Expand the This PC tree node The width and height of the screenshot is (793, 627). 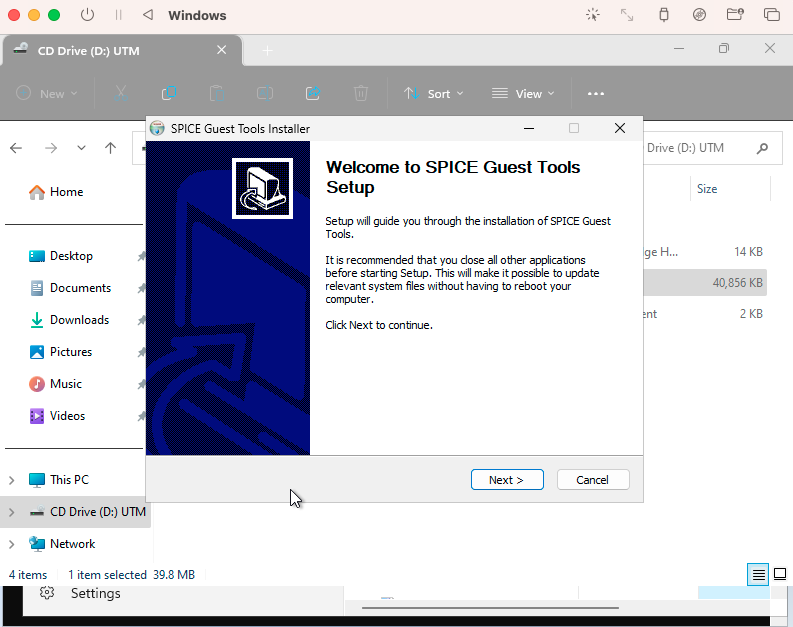pyautogui.click(x=12, y=480)
